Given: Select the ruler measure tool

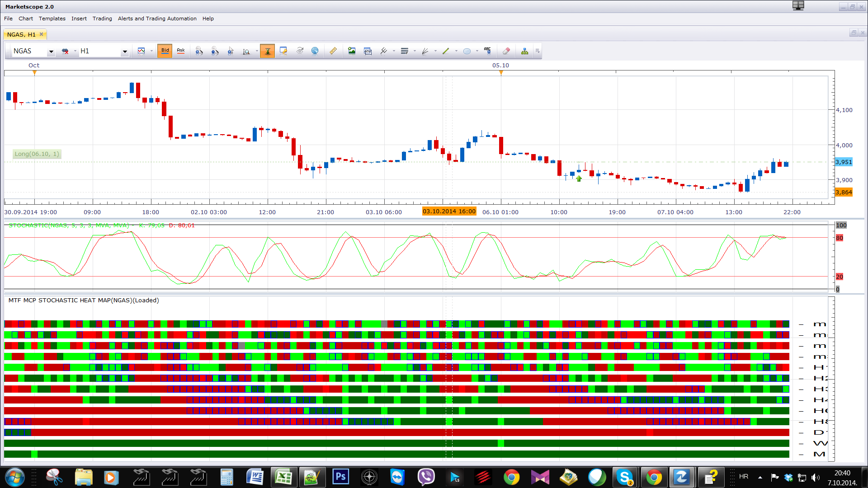Looking at the screenshot, I should pyautogui.click(x=333, y=51).
